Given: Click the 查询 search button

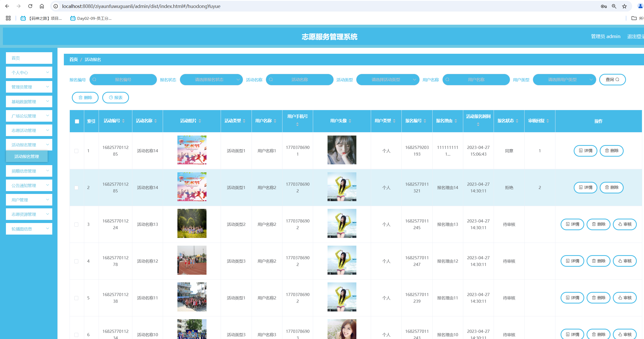Looking at the screenshot, I should pyautogui.click(x=612, y=80).
